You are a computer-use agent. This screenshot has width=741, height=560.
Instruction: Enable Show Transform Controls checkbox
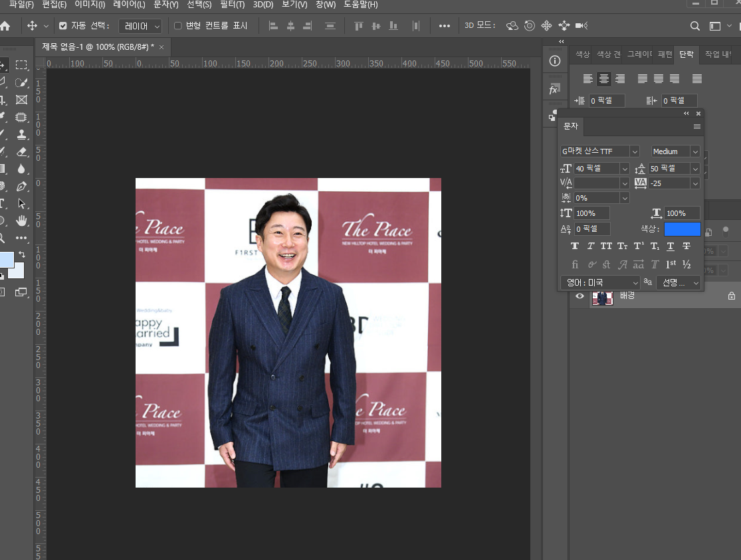point(177,26)
